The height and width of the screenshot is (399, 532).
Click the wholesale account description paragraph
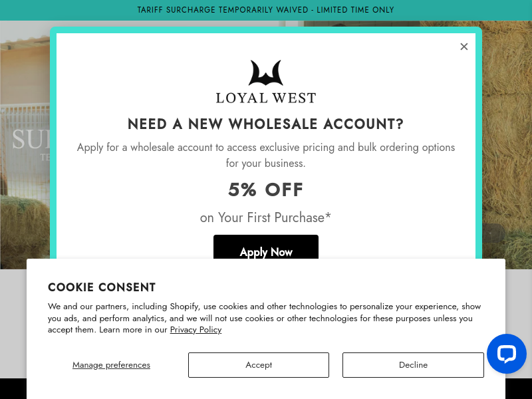click(266, 155)
